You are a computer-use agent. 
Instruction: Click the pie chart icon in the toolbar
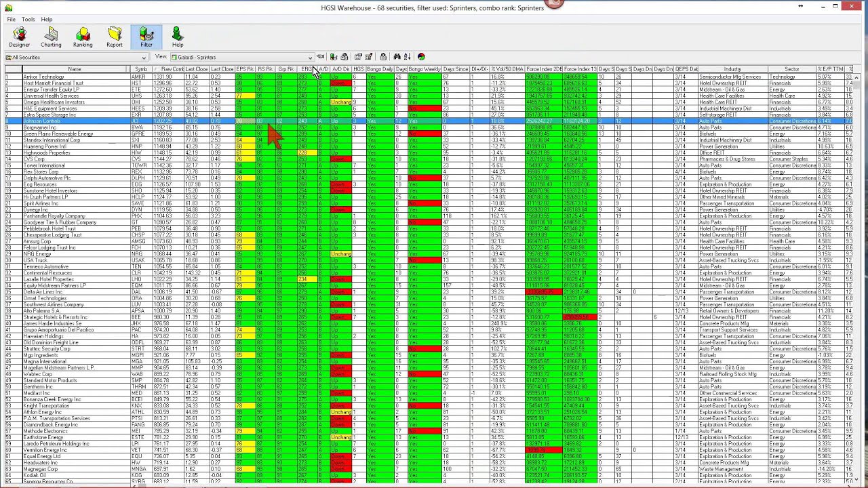(421, 57)
